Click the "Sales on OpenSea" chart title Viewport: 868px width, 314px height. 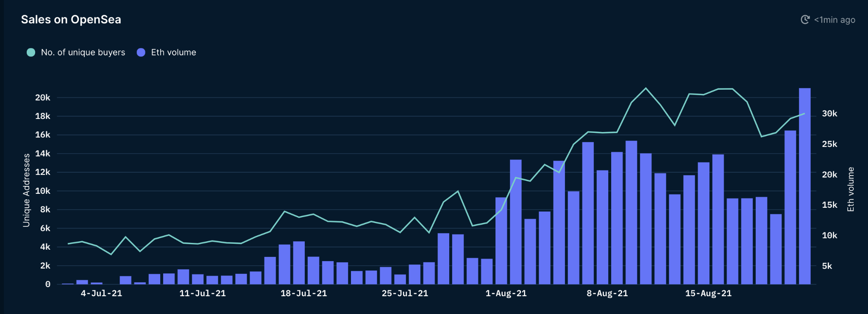(71, 19)
